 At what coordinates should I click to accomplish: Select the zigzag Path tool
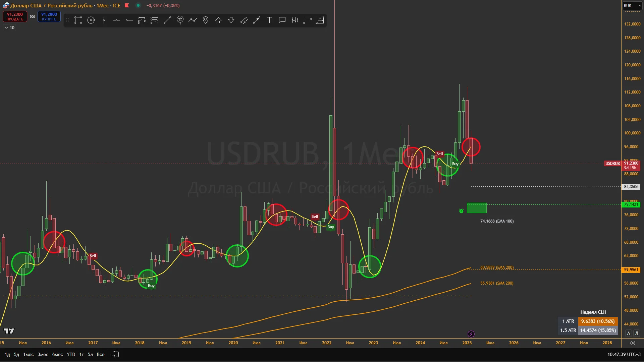click(193, 20)
